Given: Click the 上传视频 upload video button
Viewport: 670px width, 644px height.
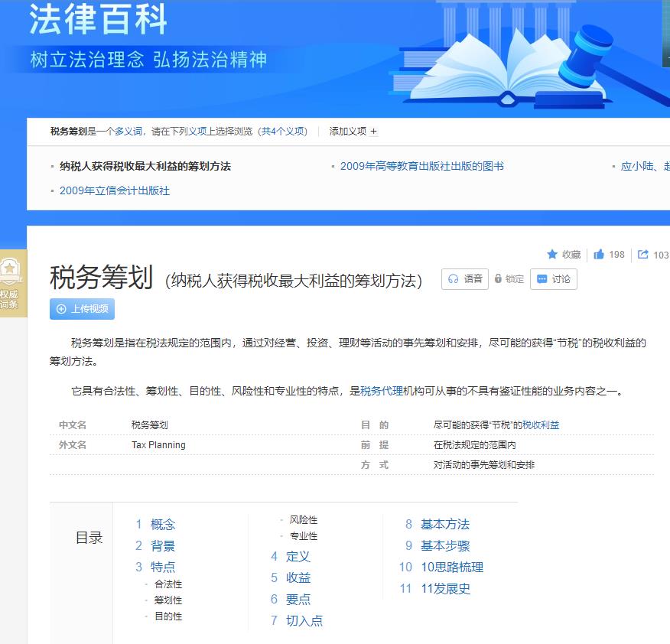Looking at the screenshot, I should point(82,308).
